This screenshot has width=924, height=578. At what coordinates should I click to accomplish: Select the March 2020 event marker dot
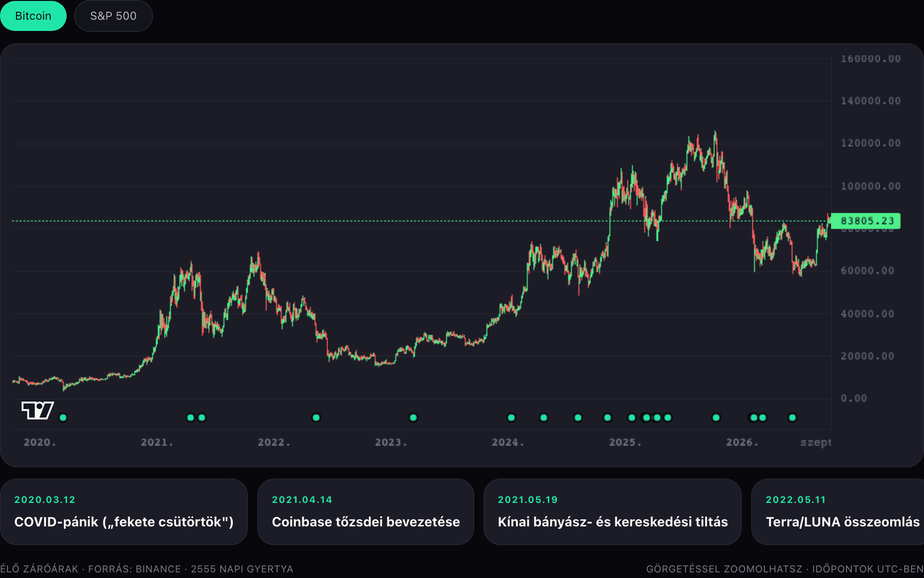point(63,418)
